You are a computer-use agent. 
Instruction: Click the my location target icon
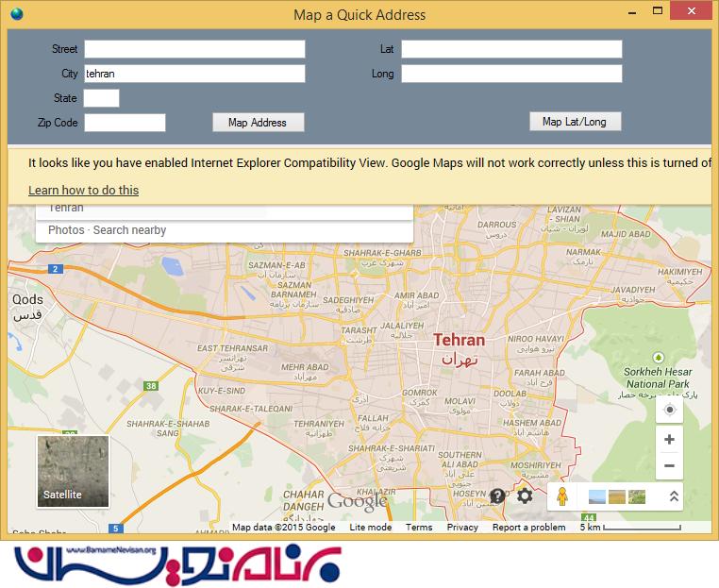pos(669,410)
